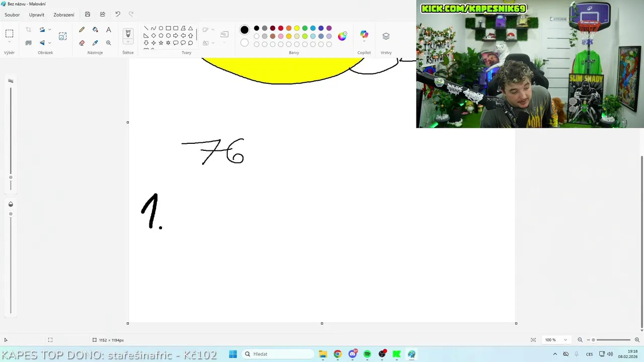The height and width of the screenshot is (362, 644).
Task: Open the line thickness selector
Action: 224,34
